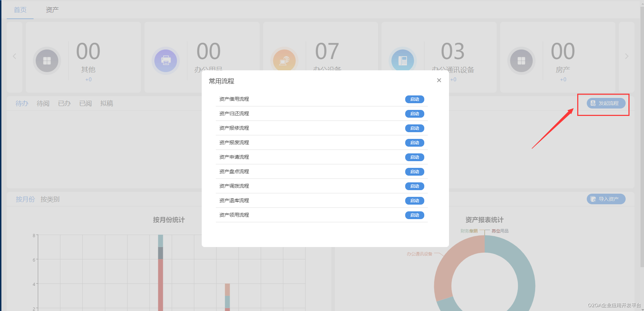This screenshot has height=311, width=644.
Task: Switch to the 资产 tab
Action: (52, 10)
